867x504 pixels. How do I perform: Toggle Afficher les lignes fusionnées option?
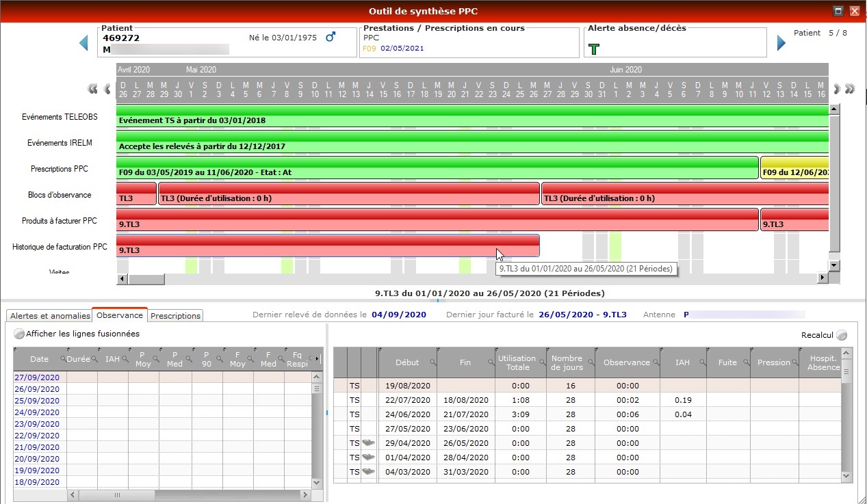[x=19, y=334]
